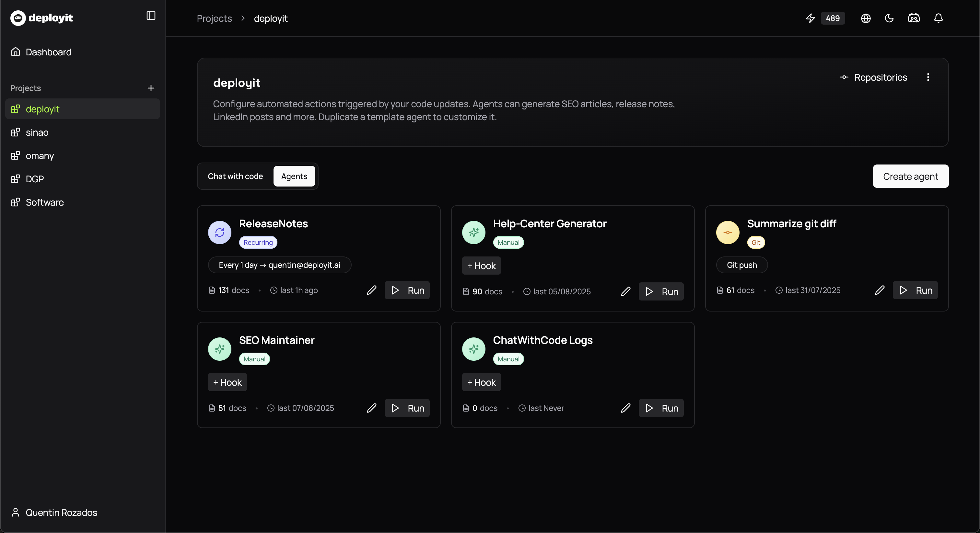
Task: Open notifications bell icon
Action: 938,18
